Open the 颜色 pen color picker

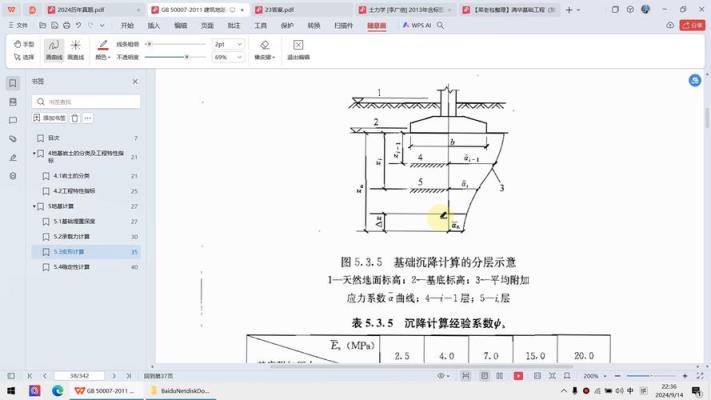102,57
